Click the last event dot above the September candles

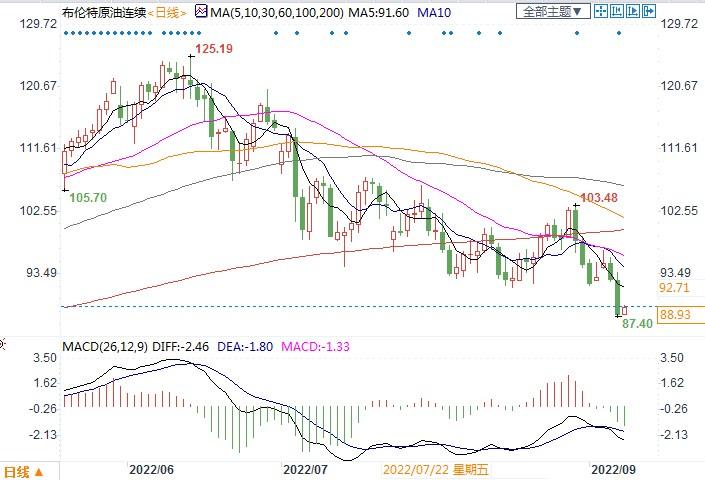pos(619,33)
